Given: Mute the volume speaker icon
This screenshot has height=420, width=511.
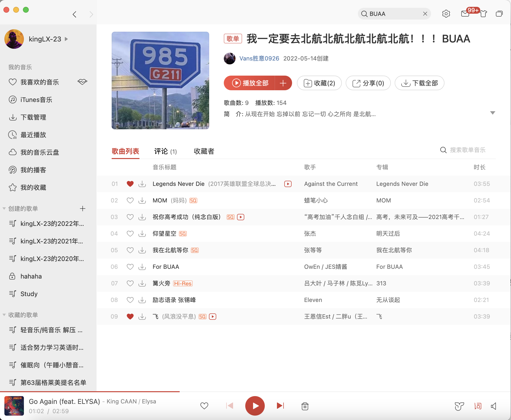Looking at the screenshot, I should tap(494, 406).
